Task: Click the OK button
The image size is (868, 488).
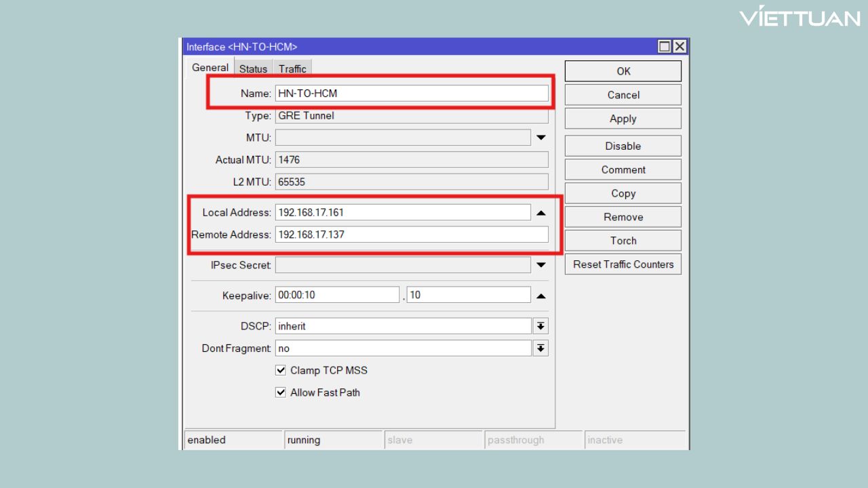Action: click(622, 70)
